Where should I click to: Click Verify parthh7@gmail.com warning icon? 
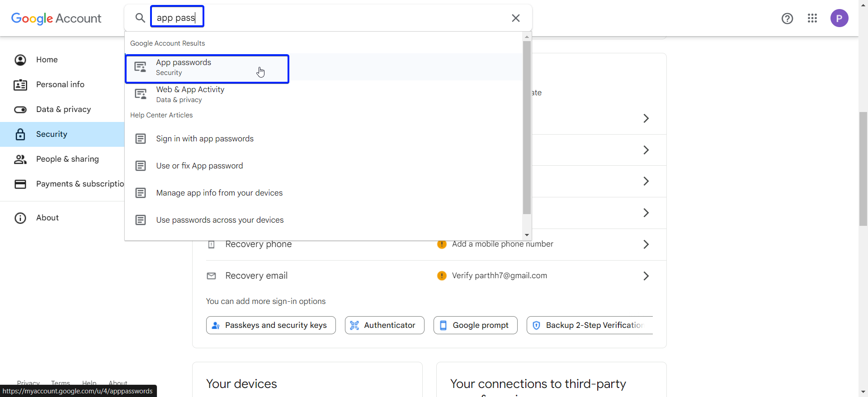pyautogui.click(x=442, y=276)
